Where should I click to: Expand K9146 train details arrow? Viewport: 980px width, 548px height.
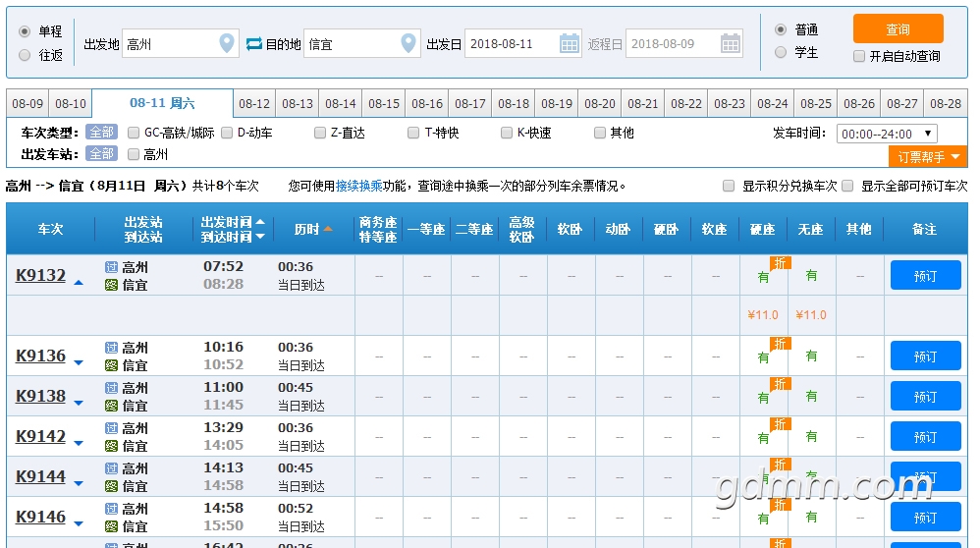coord(79,524)
